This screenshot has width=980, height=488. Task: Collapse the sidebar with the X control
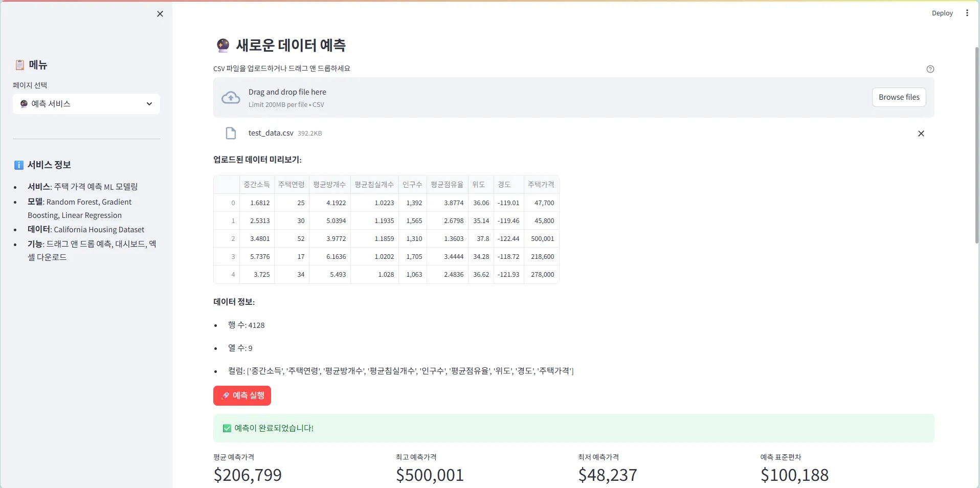point(160,14)
